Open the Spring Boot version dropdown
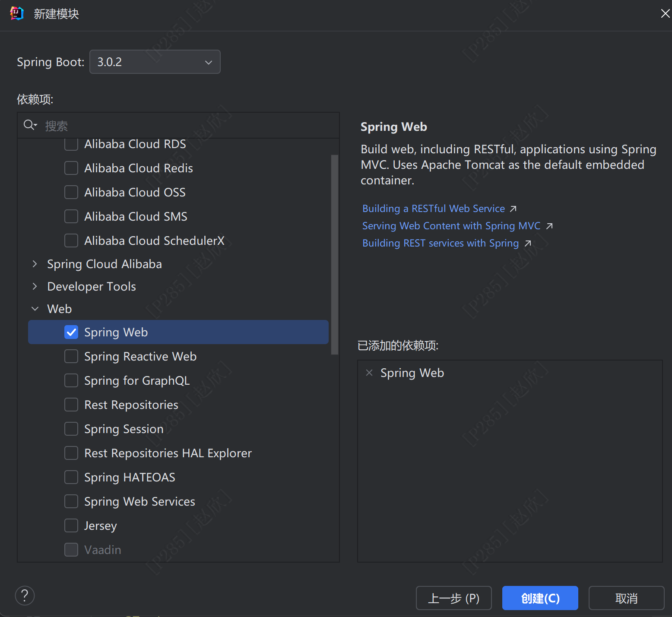Screen dimensions: 672x617 pyautogui.click(x=155, y=62)
